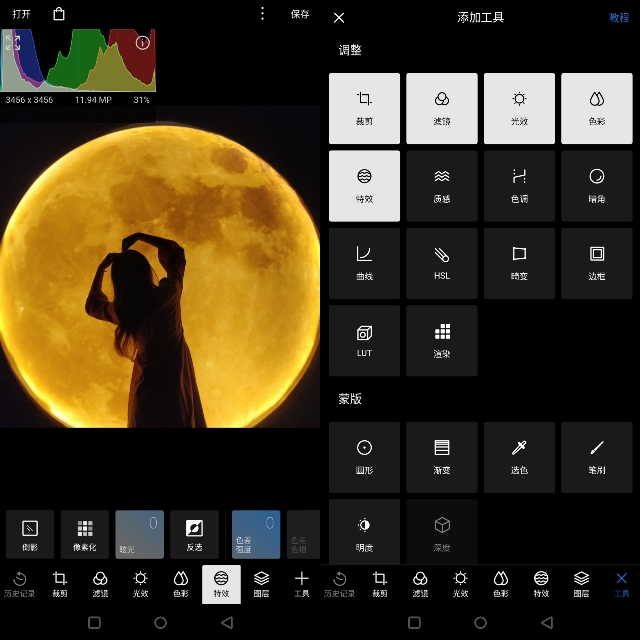Switch to 光效 in the right screen bottom bar

[x=460, y=584]
